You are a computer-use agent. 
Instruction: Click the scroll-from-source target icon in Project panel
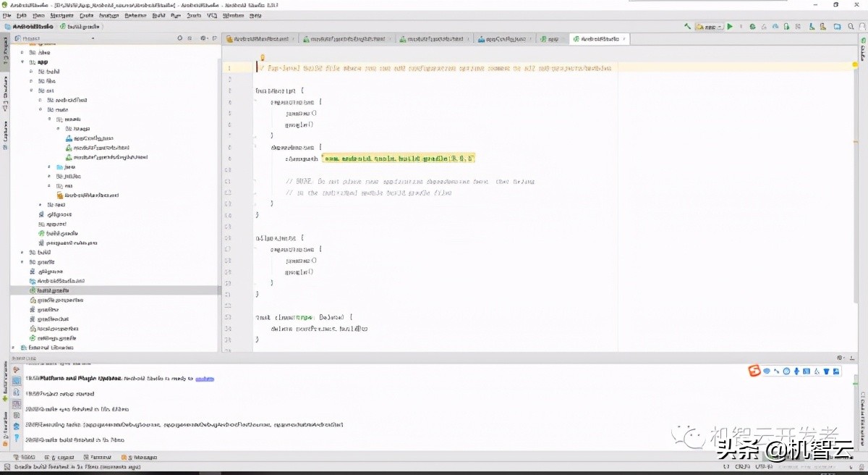(180, 38)
